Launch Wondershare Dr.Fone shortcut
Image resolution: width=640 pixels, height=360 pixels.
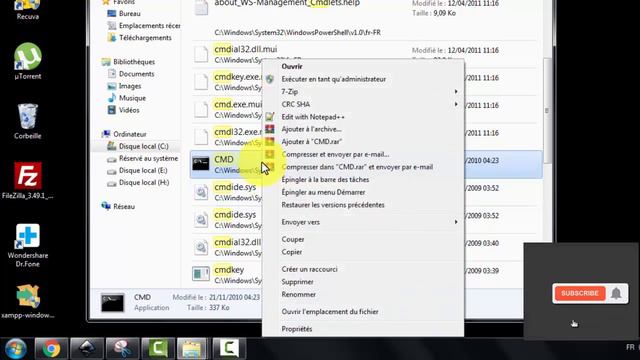[27, 245]
